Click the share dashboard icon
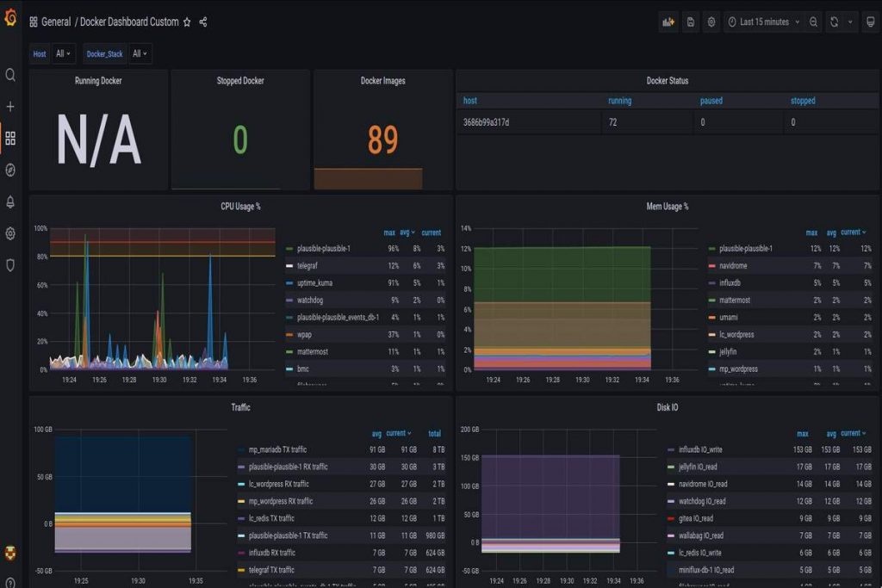Image resolution: width=882 pixels, height=588 pixels. click(x=203, y=22)
